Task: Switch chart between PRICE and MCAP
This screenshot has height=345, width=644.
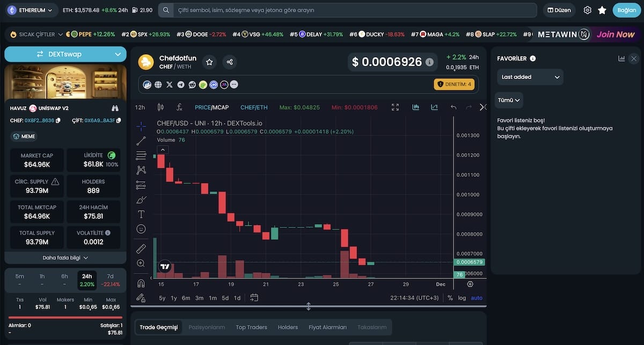Action: 211,107
